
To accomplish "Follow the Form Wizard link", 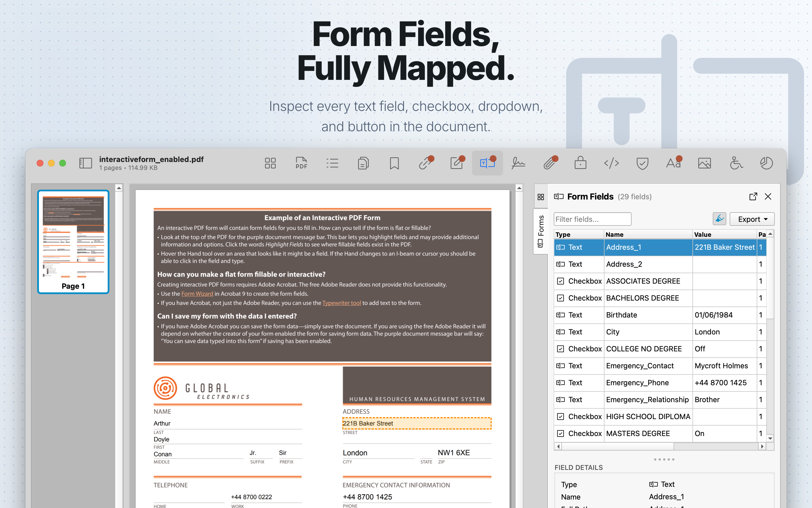I will [x=197, y=294].
